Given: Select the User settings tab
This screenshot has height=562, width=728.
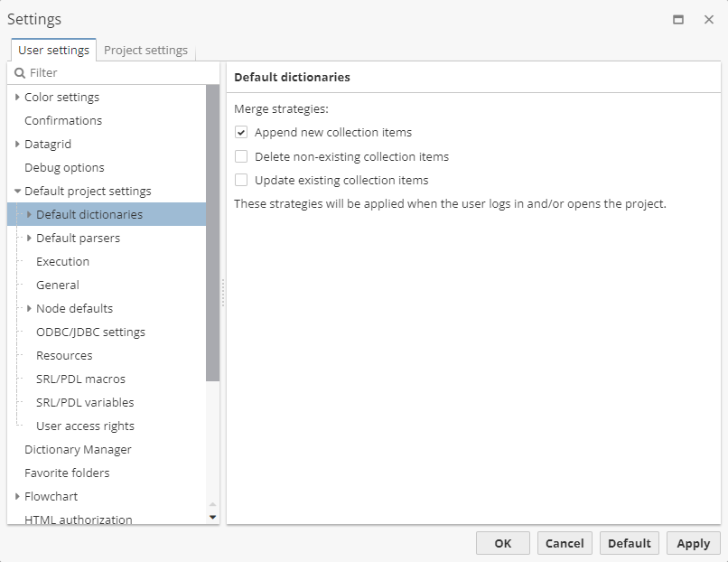Looking at the screenshot, I should [x=52, y=51].
